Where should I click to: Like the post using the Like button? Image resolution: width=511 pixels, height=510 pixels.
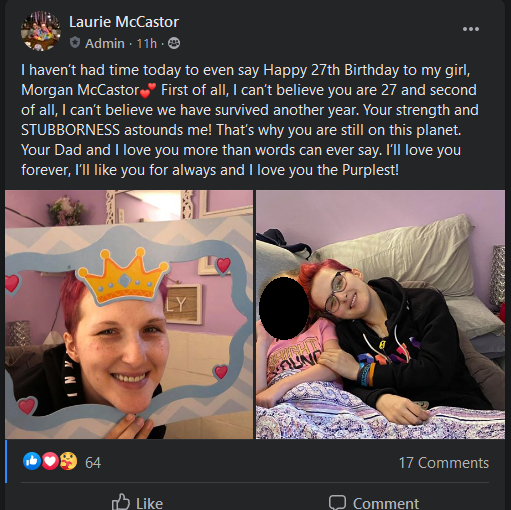click(137, 502)
